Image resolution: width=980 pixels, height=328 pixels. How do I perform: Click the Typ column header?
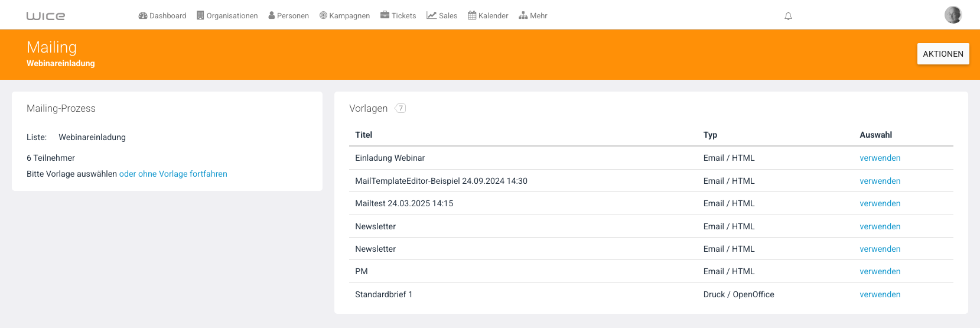tap(710, 135)
